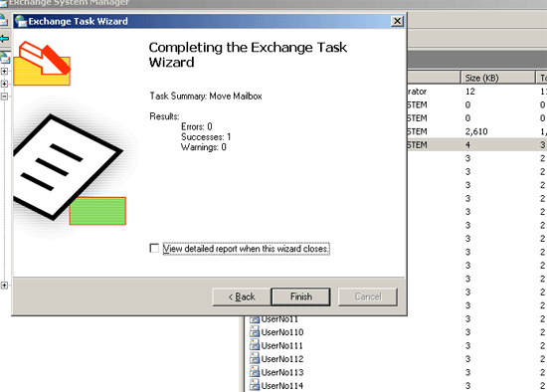The height and width of the screenshot is (392, 547).
Task: Select the UserNo112 mailbox row
Action: 396,359
